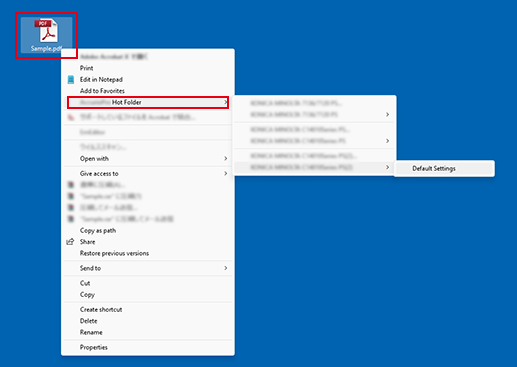Expand the Send to submenu
517x367 pixels.
click(148, 268)
